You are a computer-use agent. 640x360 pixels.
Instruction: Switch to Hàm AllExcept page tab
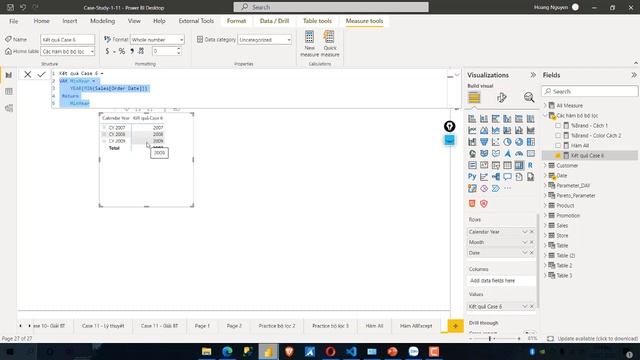[416, 326]
